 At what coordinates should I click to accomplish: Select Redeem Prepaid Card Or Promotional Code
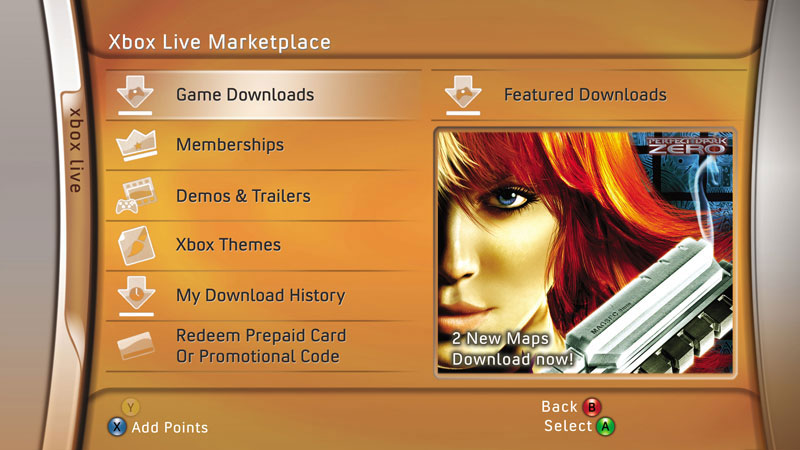click(x=264, y=346)
